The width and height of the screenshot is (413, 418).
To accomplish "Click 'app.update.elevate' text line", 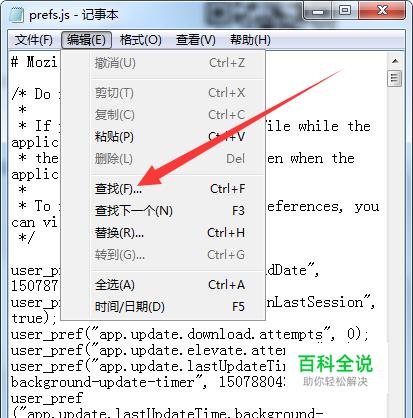I will point(148,350).
